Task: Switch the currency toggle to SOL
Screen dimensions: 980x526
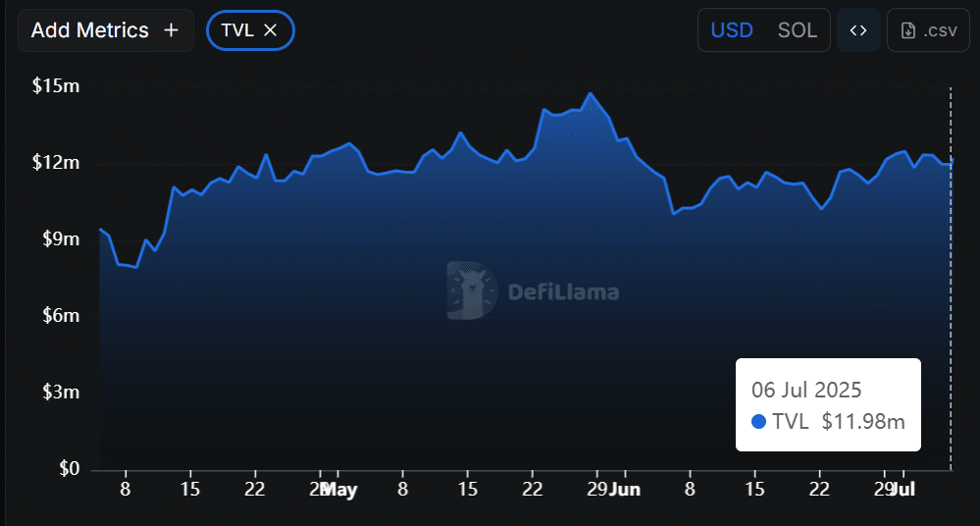Action: [x=797, y=30]
